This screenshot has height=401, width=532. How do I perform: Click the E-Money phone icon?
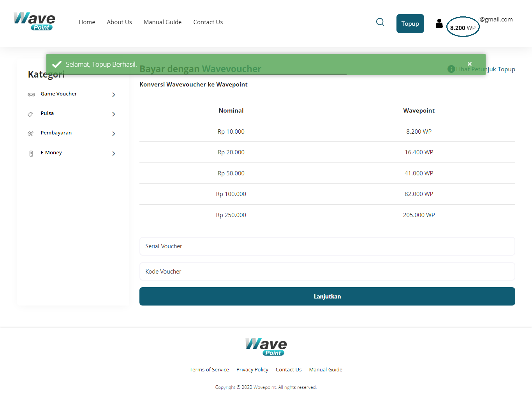pos(31,154)
